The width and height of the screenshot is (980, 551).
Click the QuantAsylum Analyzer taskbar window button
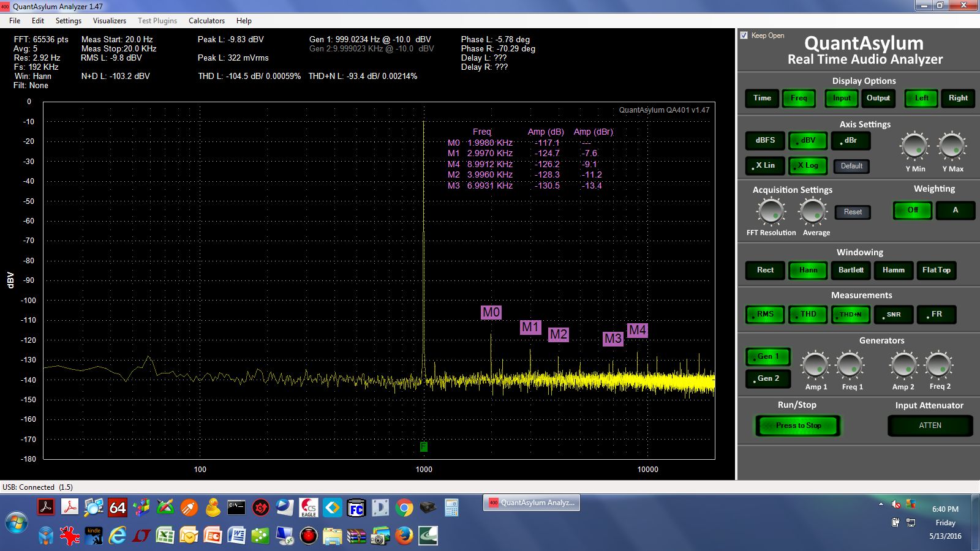532,503
